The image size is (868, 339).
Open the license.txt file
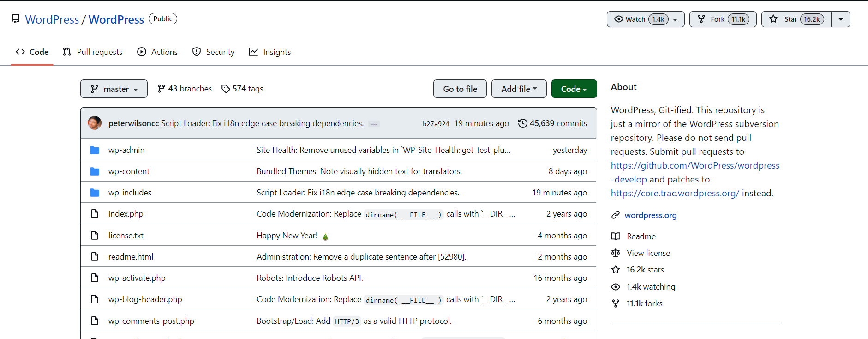pyautogui.click(x=126, y=236)
